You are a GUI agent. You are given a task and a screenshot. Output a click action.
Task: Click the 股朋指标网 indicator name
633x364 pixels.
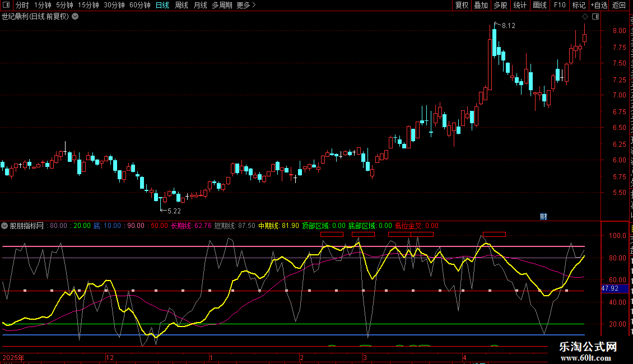[x=27, y=226]
